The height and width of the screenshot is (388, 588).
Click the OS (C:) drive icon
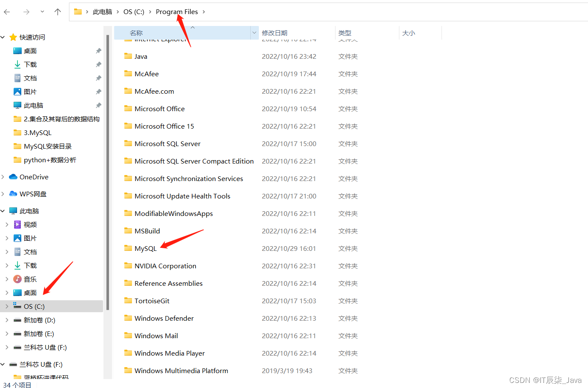point(17,306)
